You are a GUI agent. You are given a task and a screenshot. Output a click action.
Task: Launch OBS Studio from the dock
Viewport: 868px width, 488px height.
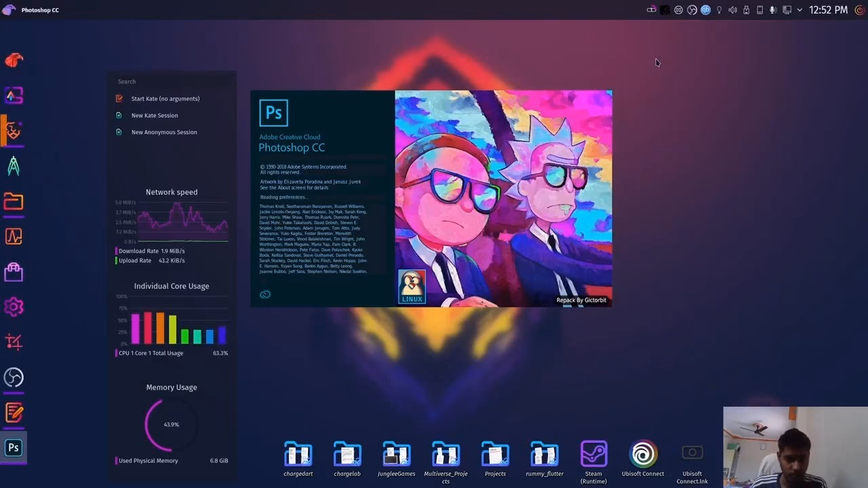14,378
